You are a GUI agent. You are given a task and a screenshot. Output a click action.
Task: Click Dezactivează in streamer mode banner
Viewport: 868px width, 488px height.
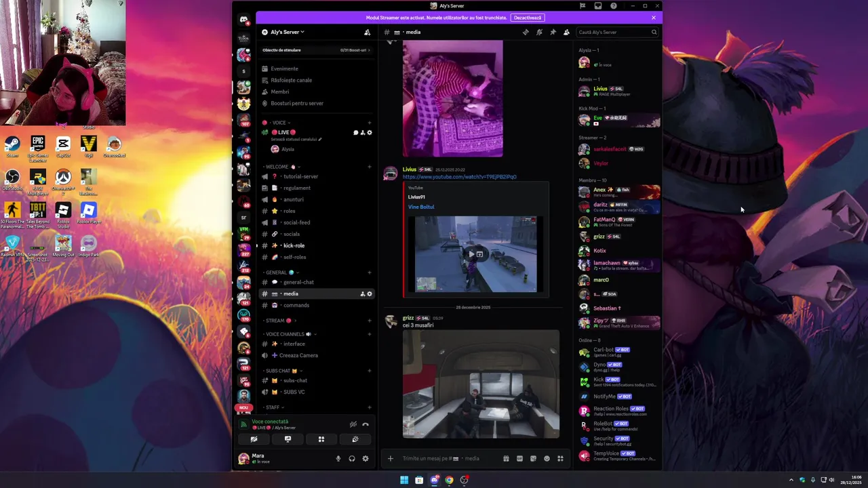[x=528, y=18]
